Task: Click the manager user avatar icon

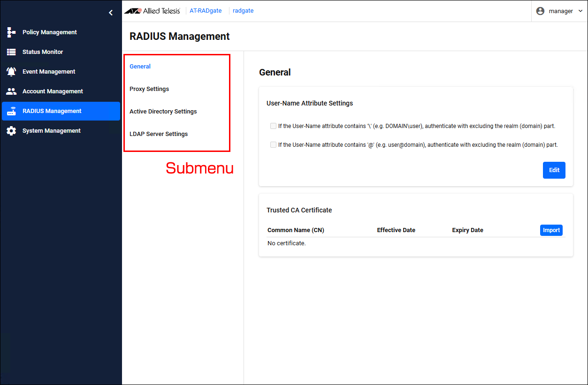Action: pos(540,11)
